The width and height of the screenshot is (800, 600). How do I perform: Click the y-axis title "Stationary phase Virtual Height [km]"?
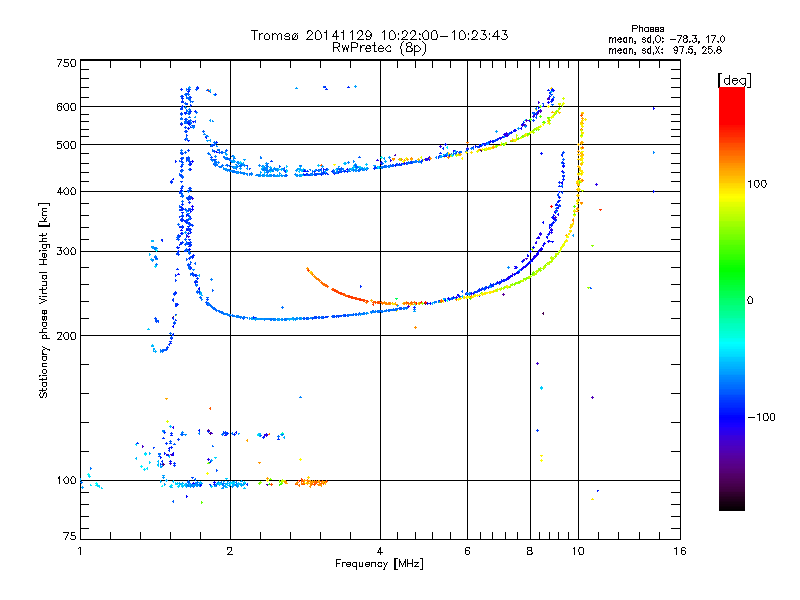(x=44, y=300)
